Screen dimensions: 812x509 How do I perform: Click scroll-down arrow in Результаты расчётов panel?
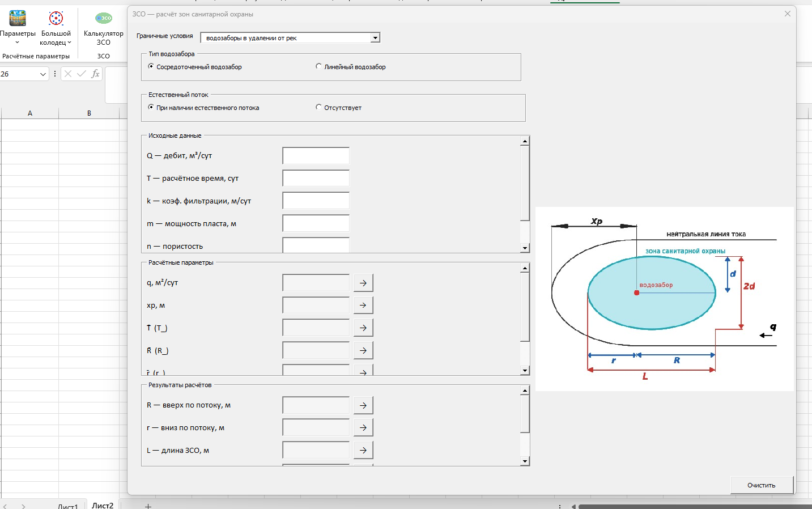coord(525,461)
